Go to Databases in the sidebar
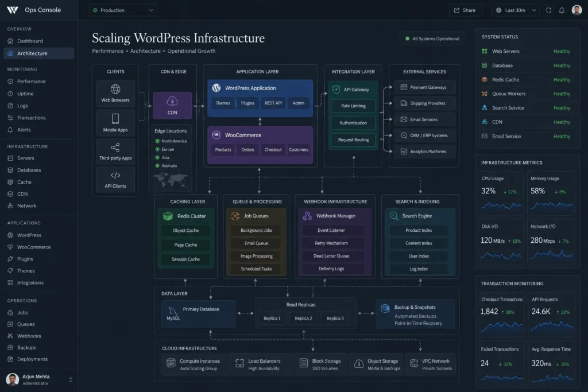Image resolution: width=588 pixels, height=392 pixels. click(x=38, y=170)
